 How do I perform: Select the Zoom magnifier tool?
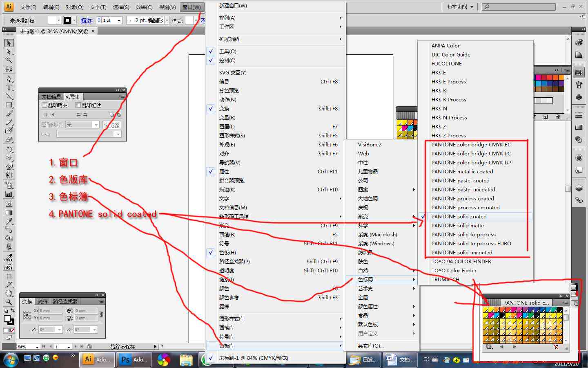pyautogui.click(x=9, y=302)
